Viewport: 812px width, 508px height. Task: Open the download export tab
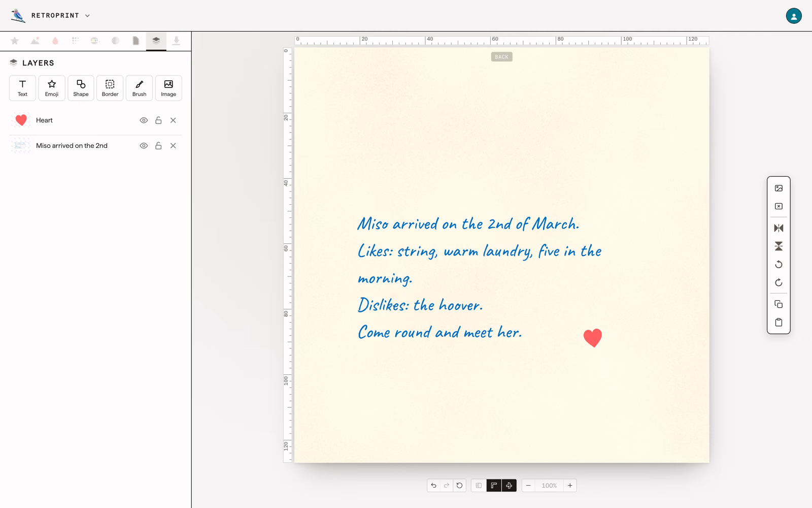coord(176,41)
